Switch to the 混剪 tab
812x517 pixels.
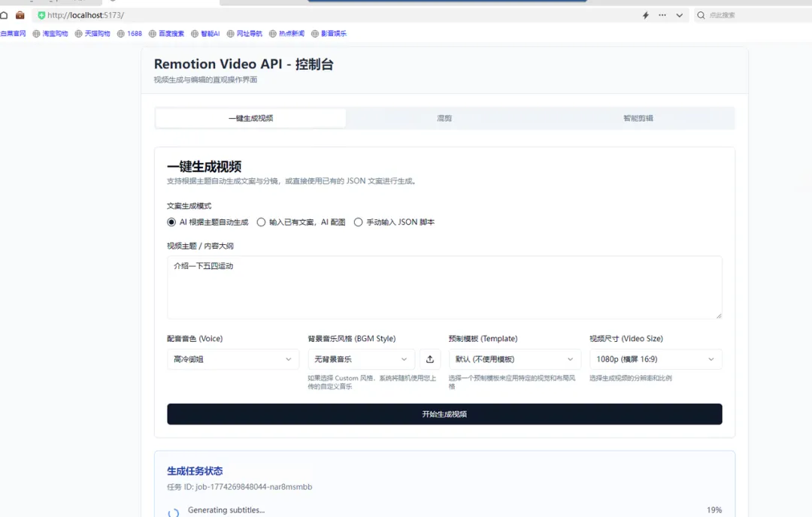tap(444, 118)
